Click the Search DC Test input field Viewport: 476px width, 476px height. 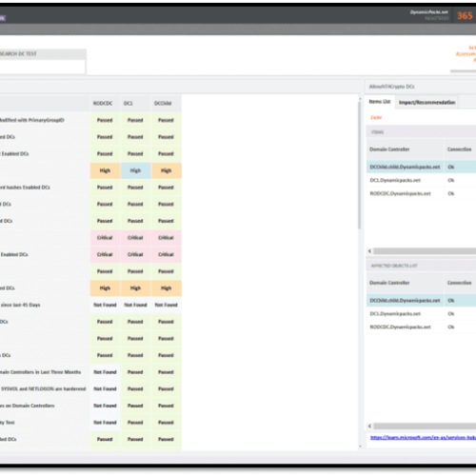(x=42, y=67)
